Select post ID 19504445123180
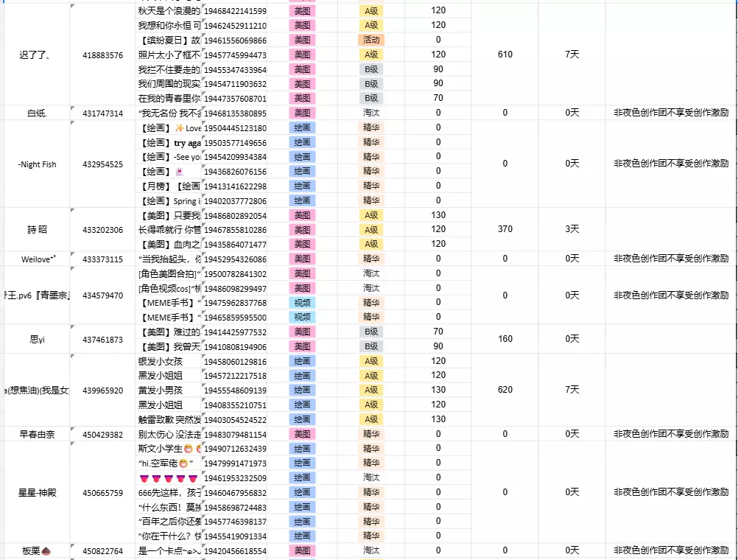The height and width of the screenshot is (560, 738). [x=235, y=128]
